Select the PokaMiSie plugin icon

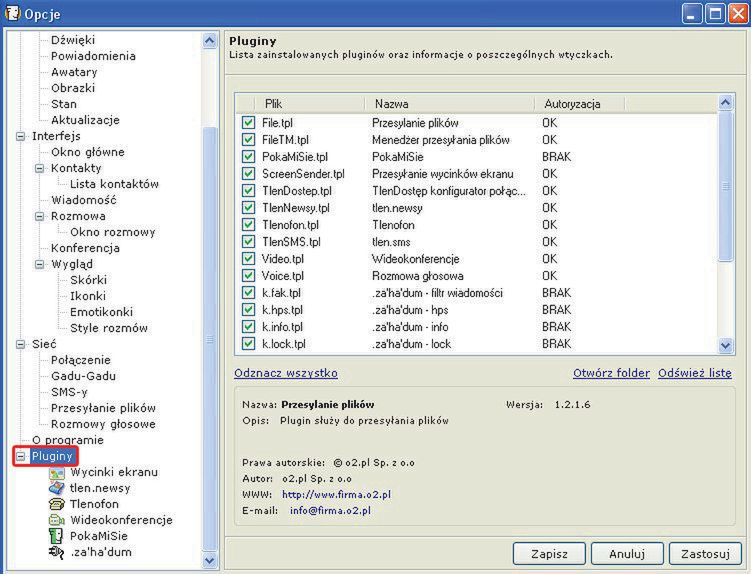(x=57, y=536)
